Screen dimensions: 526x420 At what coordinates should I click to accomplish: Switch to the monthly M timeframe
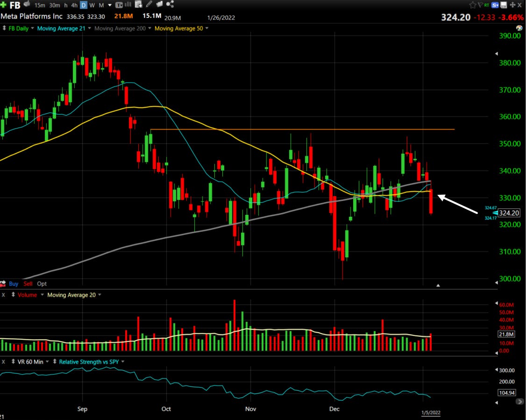tap(101, 5)
